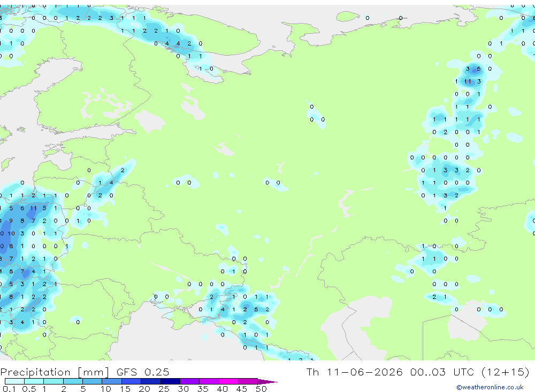Select the 40–45 mm magenta legend swatch
535x392 pixels.
228,381
